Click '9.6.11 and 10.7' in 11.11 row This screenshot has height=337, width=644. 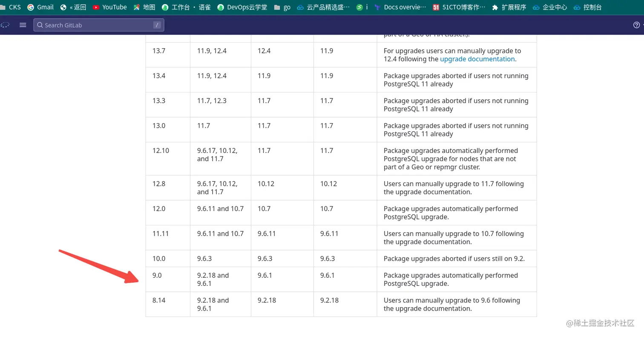click(220, 233)
